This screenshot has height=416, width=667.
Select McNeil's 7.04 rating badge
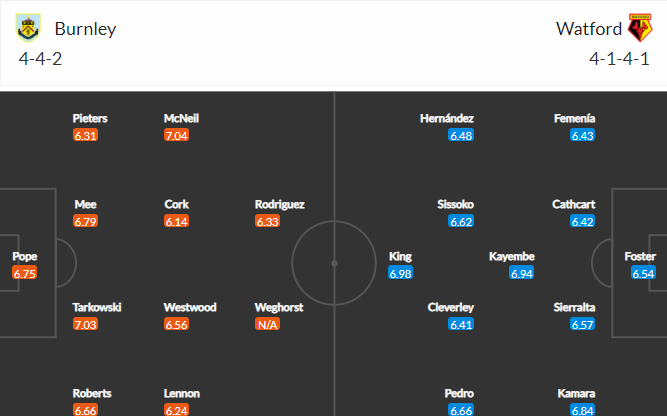177,136
